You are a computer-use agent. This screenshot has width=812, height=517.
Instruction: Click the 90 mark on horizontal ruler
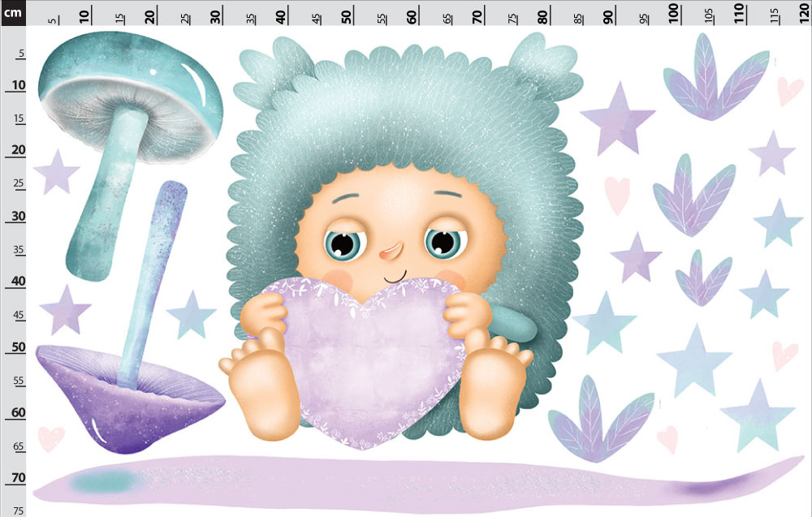608,16
